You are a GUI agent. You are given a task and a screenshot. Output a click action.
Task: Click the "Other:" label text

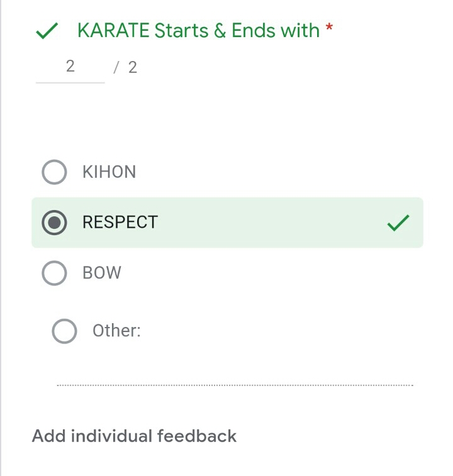pos(116,331)
